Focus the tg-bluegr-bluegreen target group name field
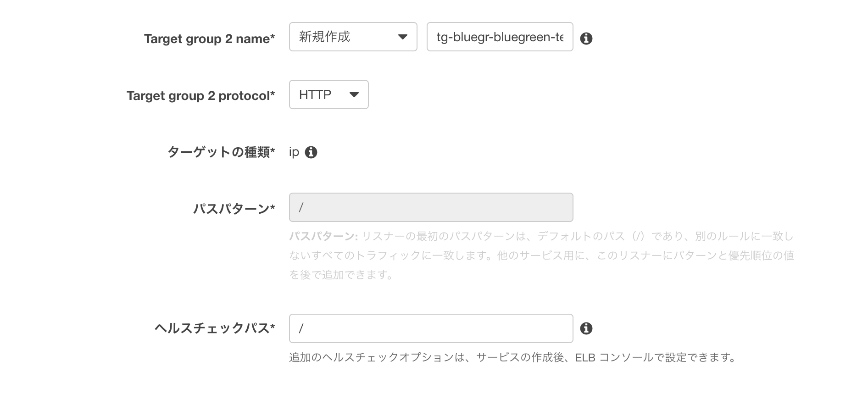 (x=500, y=37)
